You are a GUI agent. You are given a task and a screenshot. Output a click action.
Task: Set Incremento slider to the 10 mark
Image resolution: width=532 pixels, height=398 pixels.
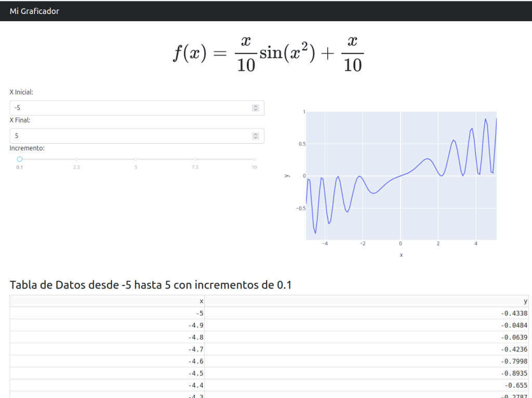click(x=254, y=159)
